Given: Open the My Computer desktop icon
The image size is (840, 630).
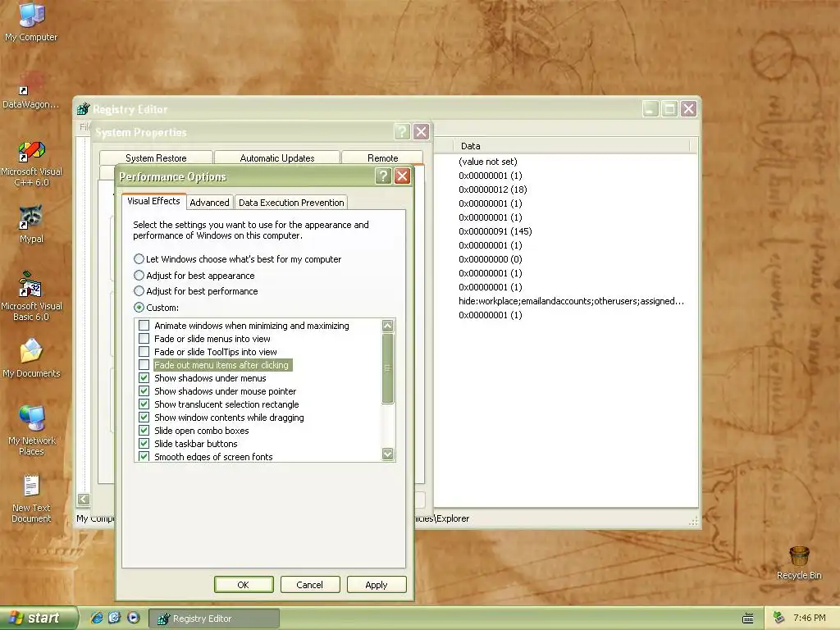Looking at the screenshot, I should pyautogui.click(x=32, y=21).
